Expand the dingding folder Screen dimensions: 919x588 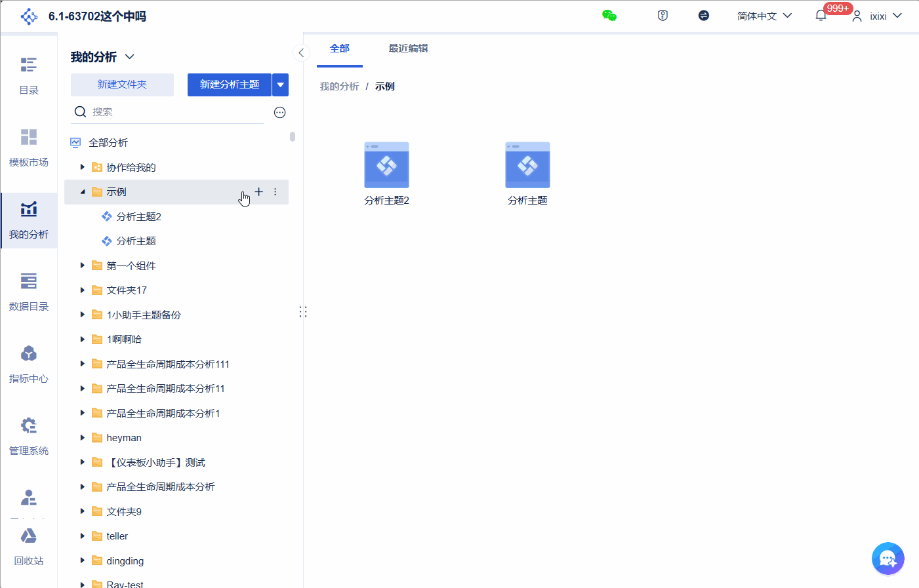click(83, 560)
